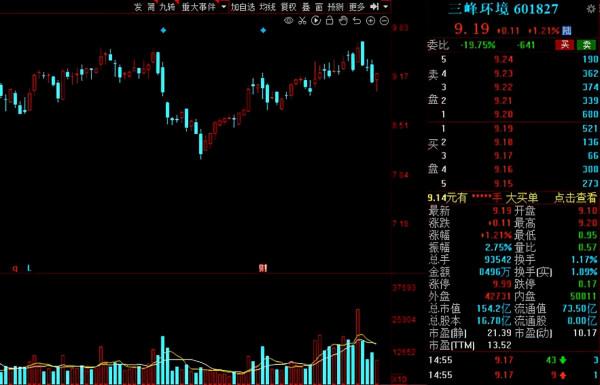The image size is (600, 385).
Task: Click the arrow-to-bar collapse icon in toolbar
Action: click(374, 7)
